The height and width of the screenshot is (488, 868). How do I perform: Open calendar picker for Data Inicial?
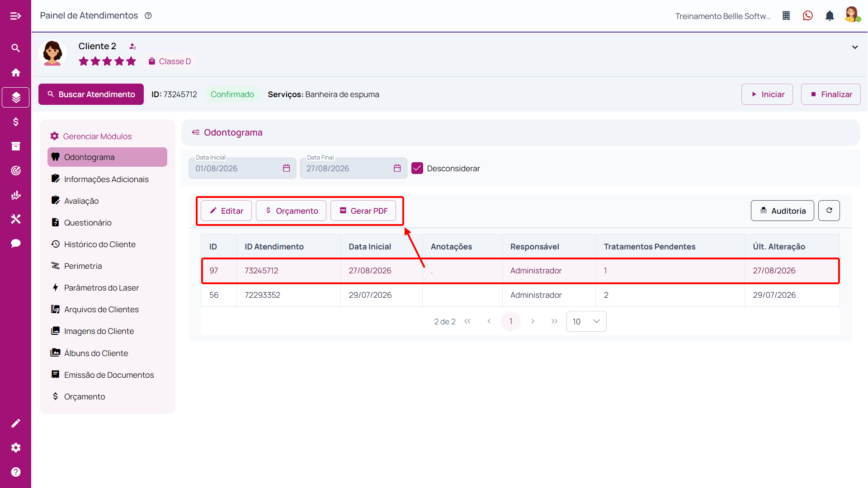pyautogui.click(x=286, y=168)
